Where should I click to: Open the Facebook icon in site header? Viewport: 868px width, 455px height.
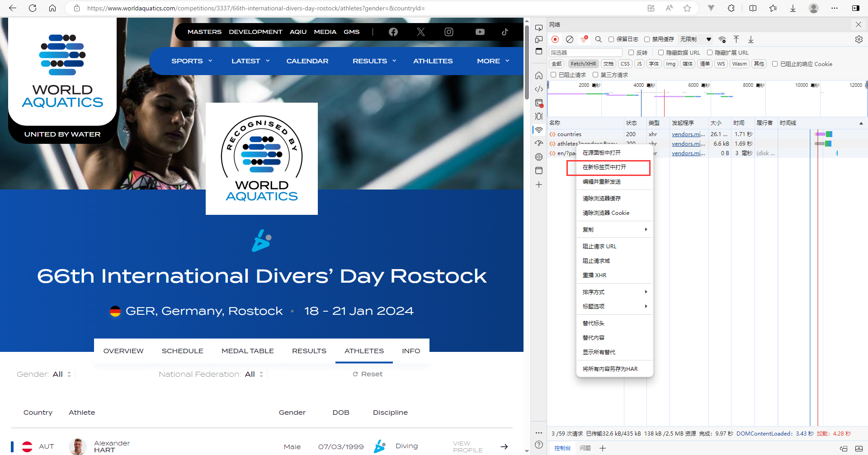point(393,32)
